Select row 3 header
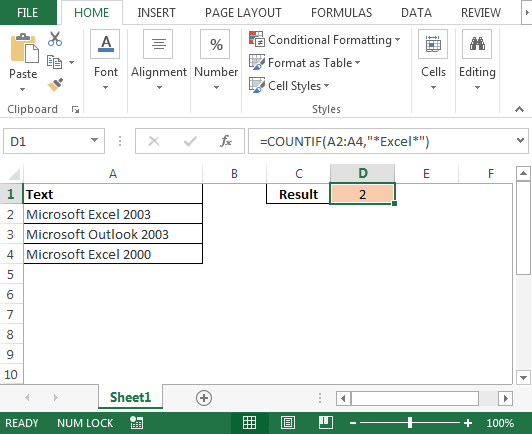The height and width of the screenshot is (434, 532). (x=11, y=234)
